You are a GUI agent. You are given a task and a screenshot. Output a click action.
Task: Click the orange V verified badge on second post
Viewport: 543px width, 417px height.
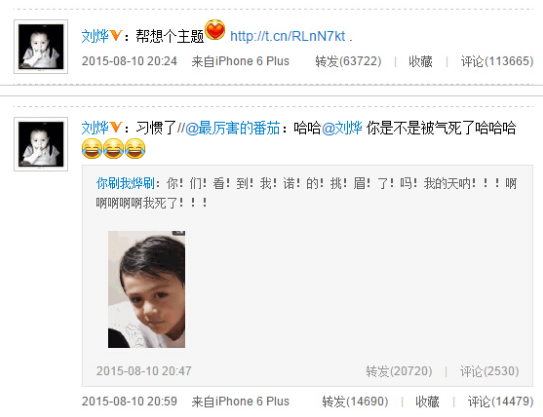[x=116, y=127]
